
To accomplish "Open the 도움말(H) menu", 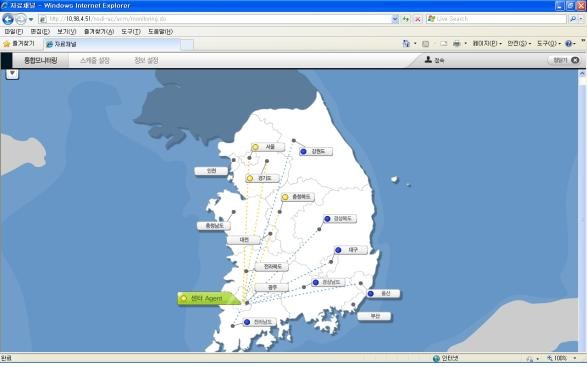I will (161, 31).
